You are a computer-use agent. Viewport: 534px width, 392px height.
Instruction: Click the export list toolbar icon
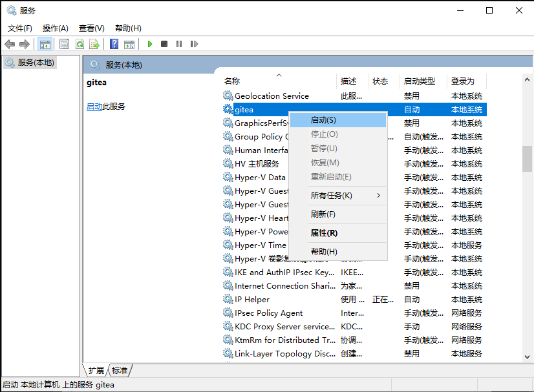click(x=94, y=44)
